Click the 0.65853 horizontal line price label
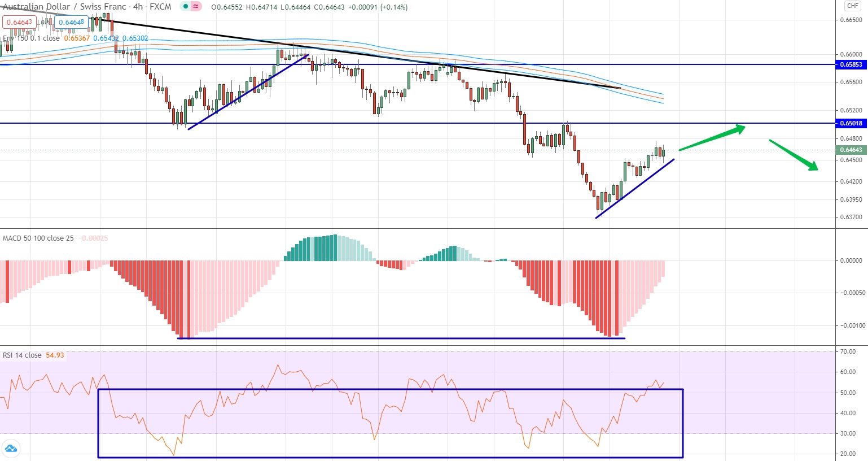 (x=851, y=64)
